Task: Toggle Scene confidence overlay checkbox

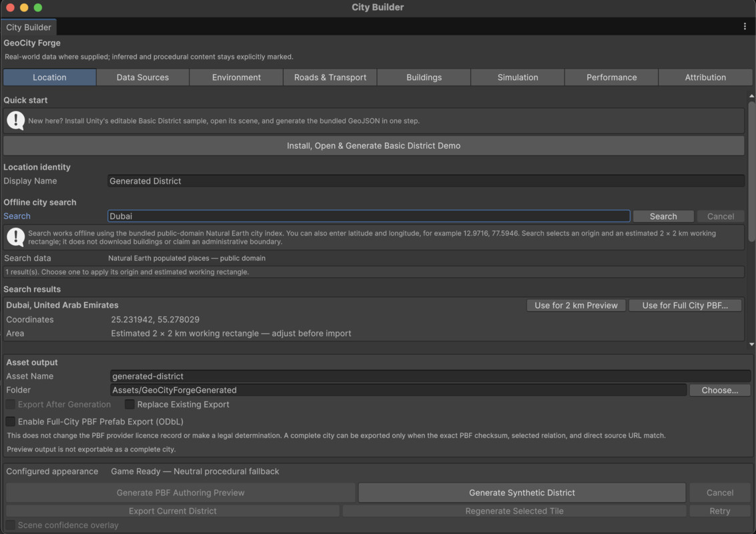Action: click(x=10, y=525)
